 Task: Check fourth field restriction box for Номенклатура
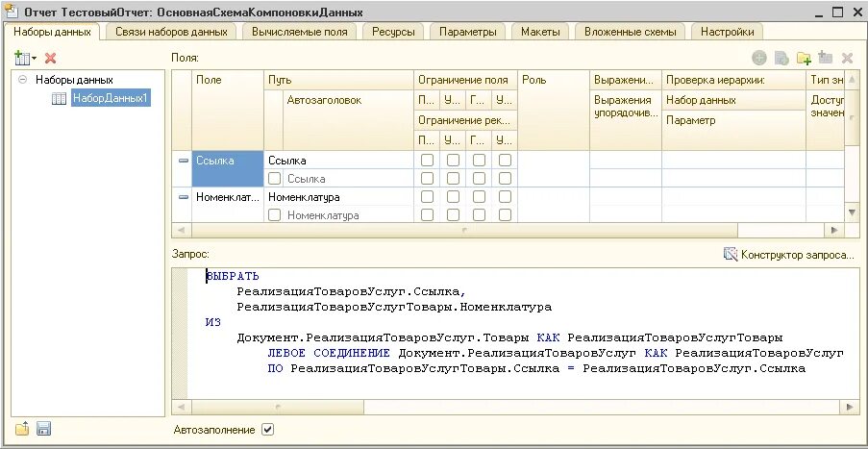tap(505, 196)
